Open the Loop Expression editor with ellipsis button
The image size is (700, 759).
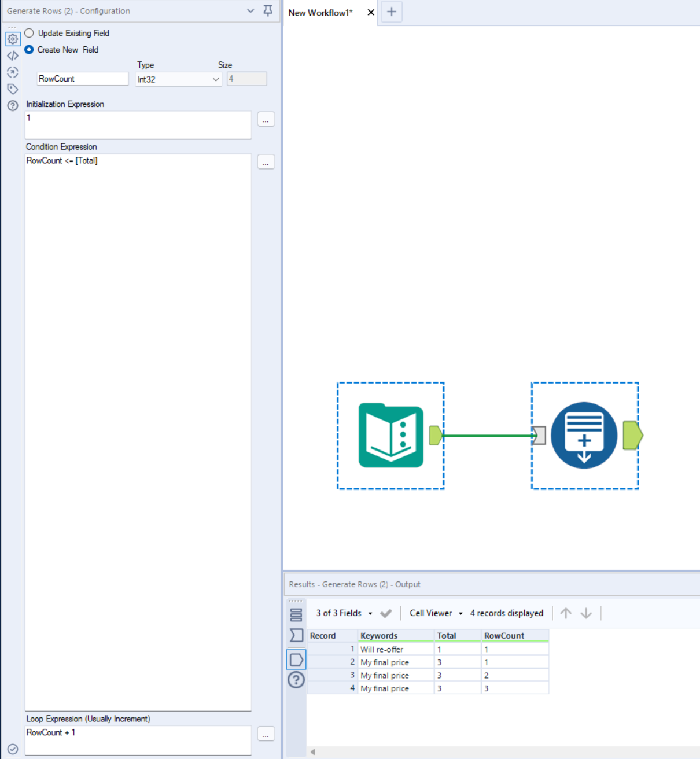tap(266, 734)
